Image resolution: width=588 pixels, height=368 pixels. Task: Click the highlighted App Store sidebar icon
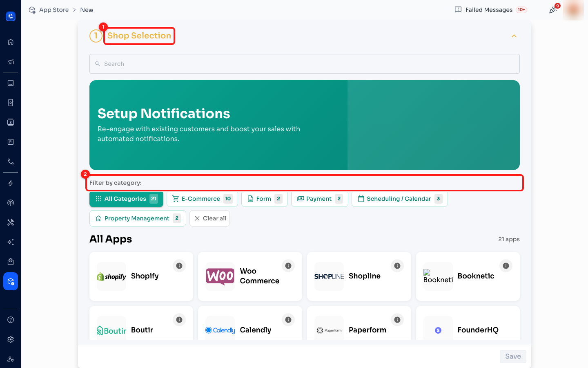[11, 281]
